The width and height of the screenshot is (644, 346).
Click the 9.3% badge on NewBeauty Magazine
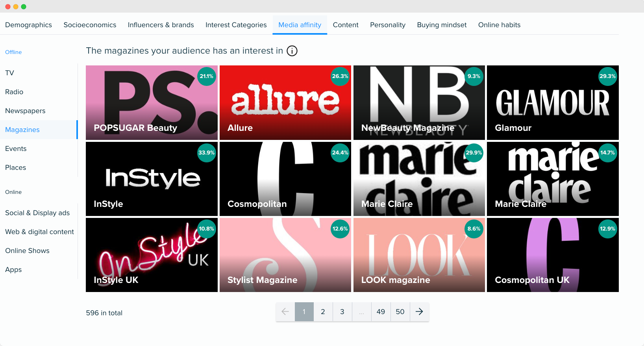474,76
